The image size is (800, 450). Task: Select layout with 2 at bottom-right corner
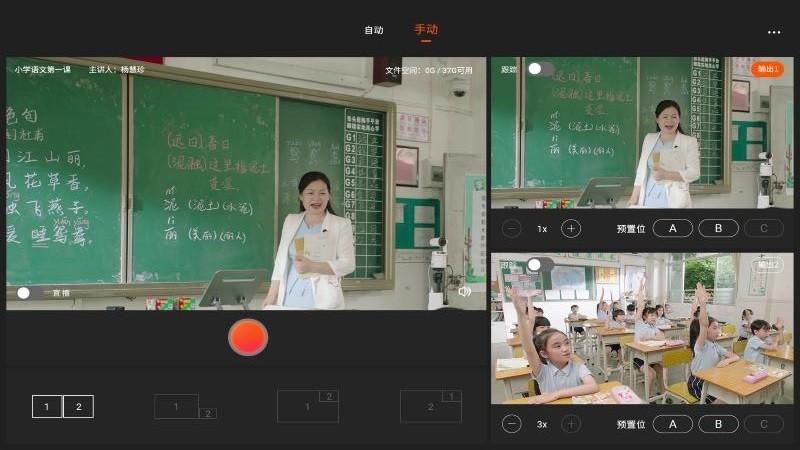click(185, 407)
